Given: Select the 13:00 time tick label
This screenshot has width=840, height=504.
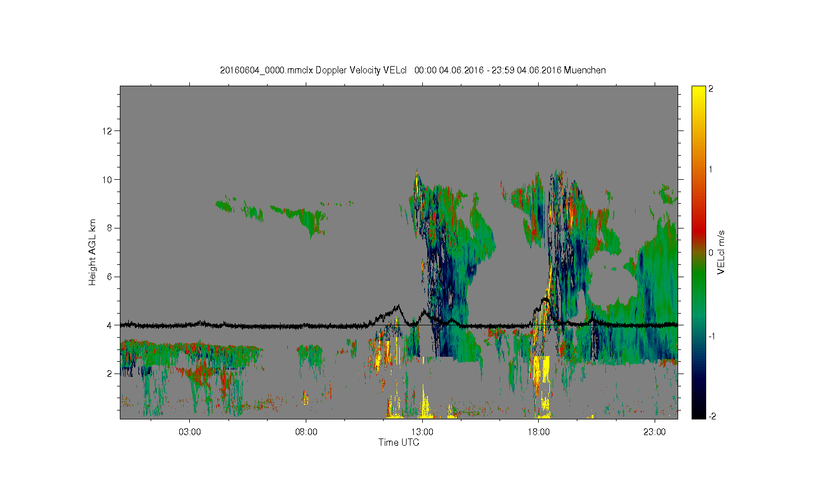Looking at the screenshot, I should coord(422,432).
